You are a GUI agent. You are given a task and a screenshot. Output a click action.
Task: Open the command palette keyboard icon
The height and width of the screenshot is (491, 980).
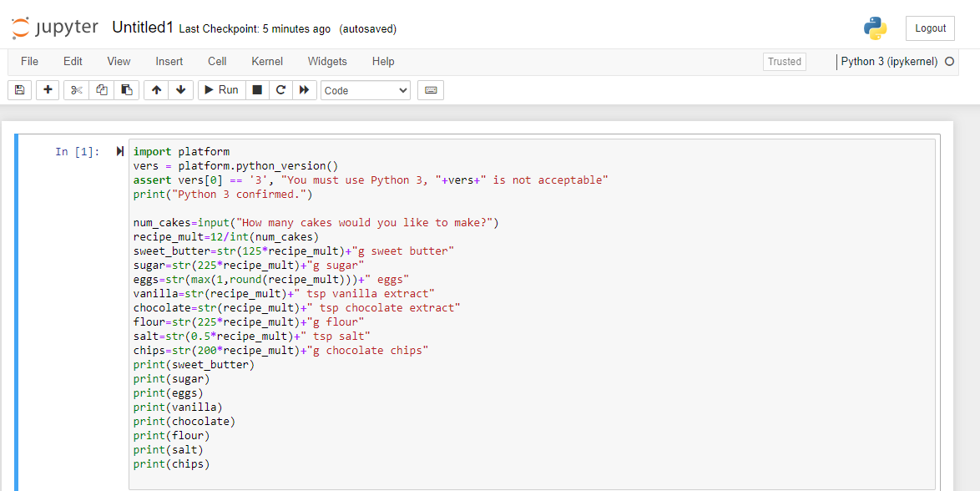[431, 90]
